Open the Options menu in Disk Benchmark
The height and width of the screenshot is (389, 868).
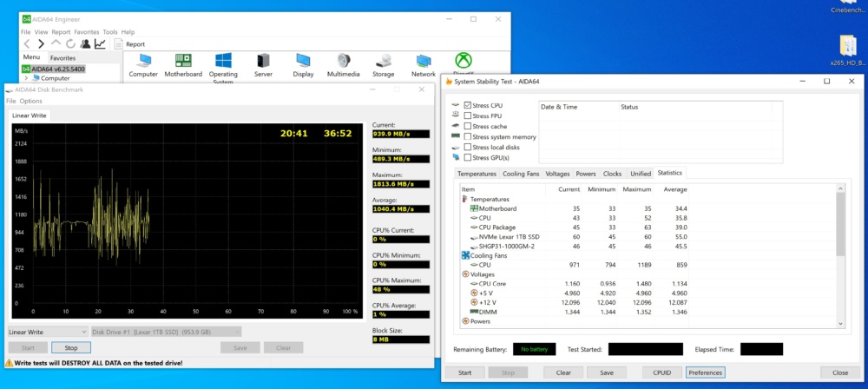[31, 101]
